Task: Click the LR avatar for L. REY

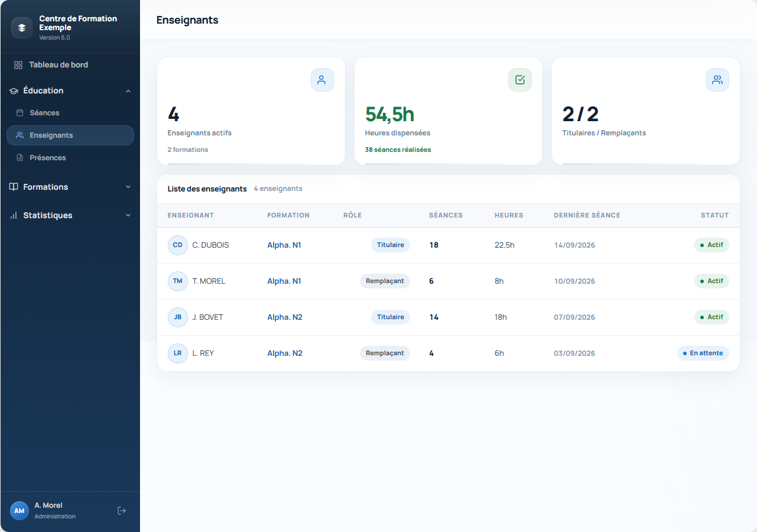Action: click(x=178, y=353)
